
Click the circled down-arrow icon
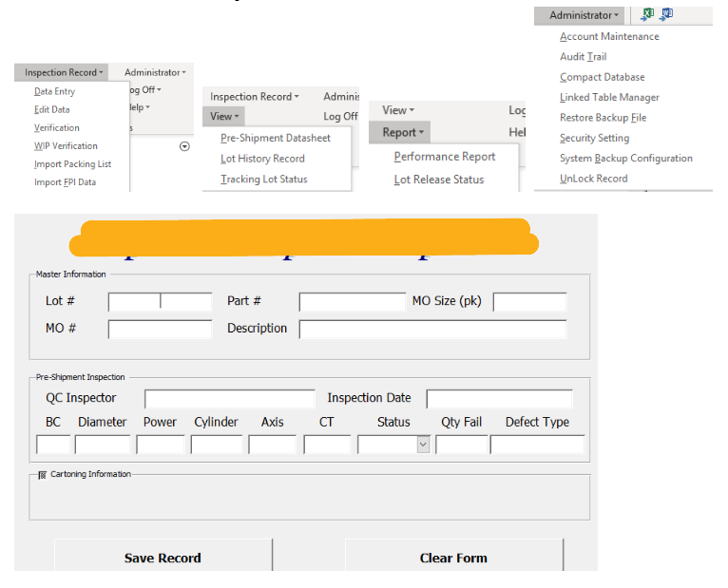[x=184, y=146]
